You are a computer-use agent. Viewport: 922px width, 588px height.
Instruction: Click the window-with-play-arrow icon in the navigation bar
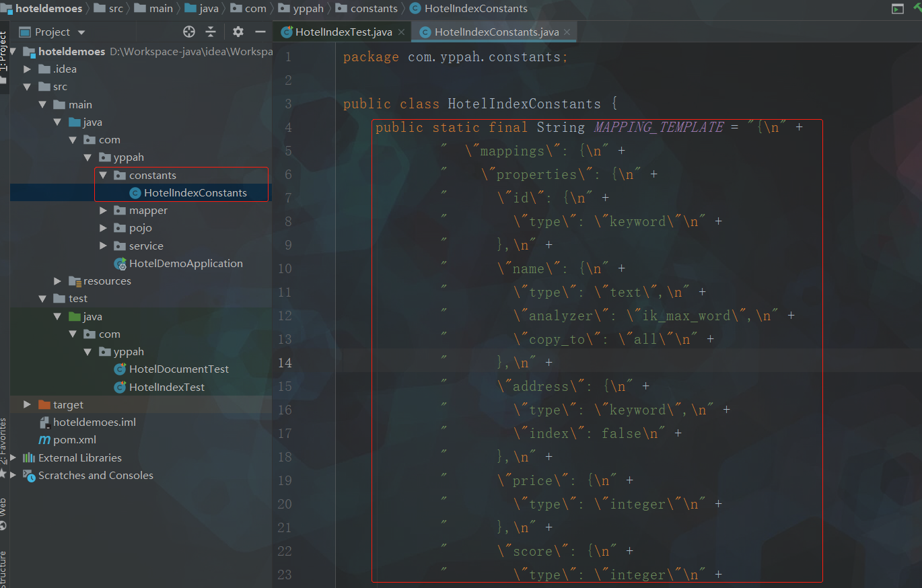(897, 9)
